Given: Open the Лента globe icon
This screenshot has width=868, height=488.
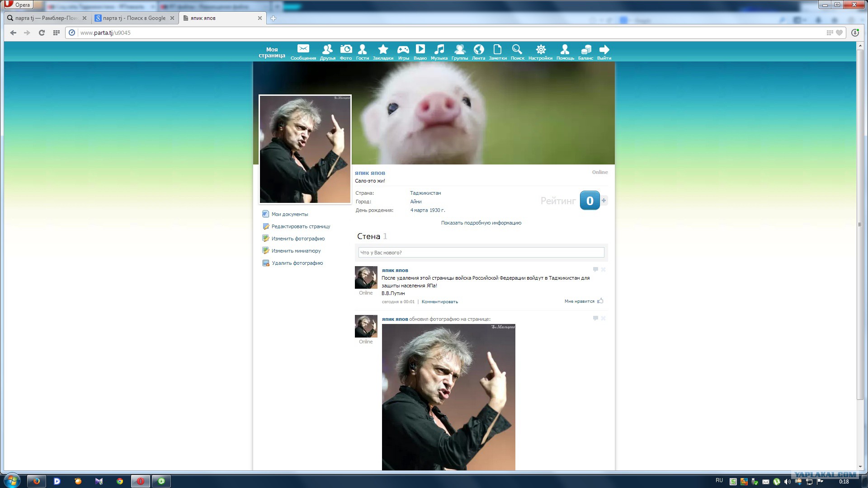Looking at the screenshot, I should tap(478, 52).
